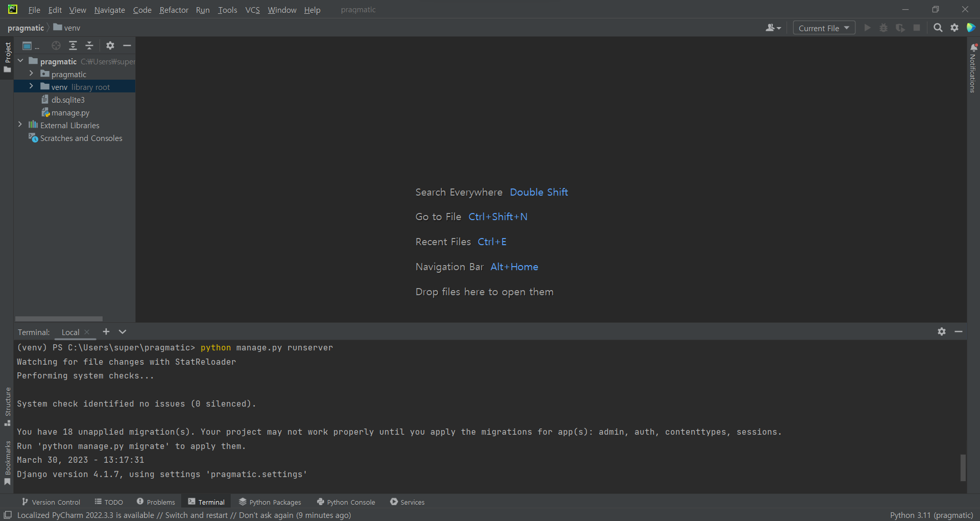Open IDE settings gear in top toolbar

click(x=954, y=28)
